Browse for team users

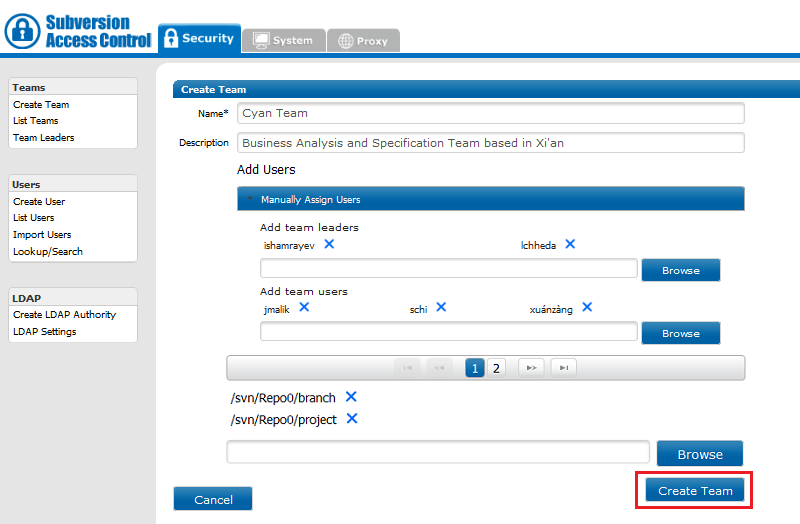click(x=681, y=333)
